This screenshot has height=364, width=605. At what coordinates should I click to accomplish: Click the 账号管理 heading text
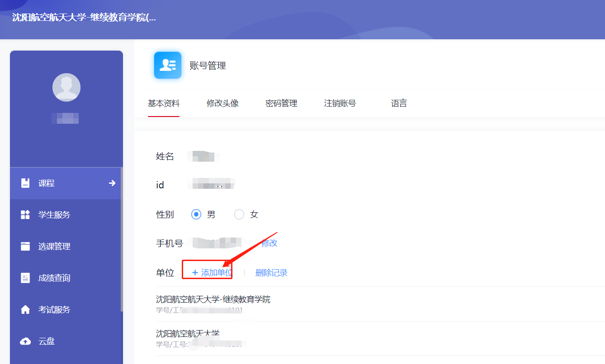208,65
